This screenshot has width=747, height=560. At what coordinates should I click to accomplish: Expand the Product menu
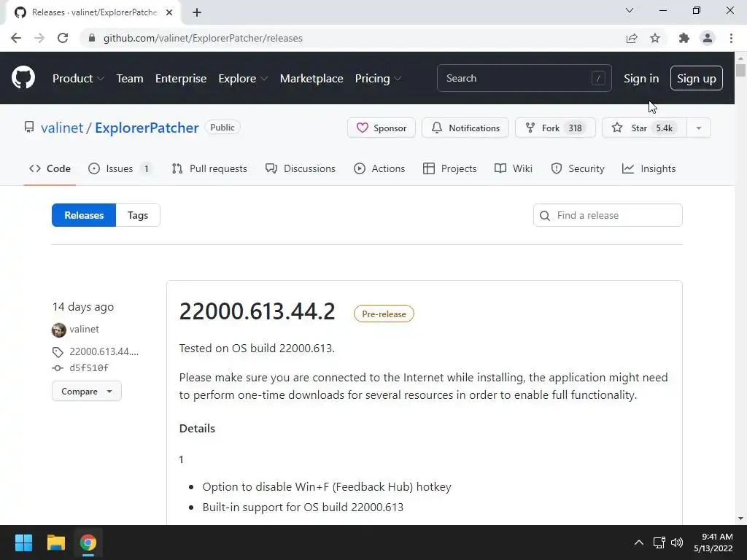point(78,79)
